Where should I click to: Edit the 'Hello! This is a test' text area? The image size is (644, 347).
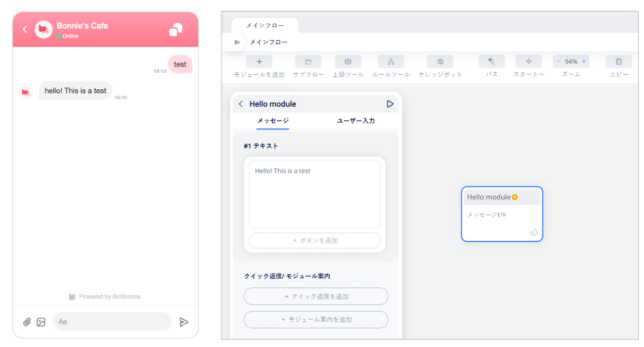point(315,194)
